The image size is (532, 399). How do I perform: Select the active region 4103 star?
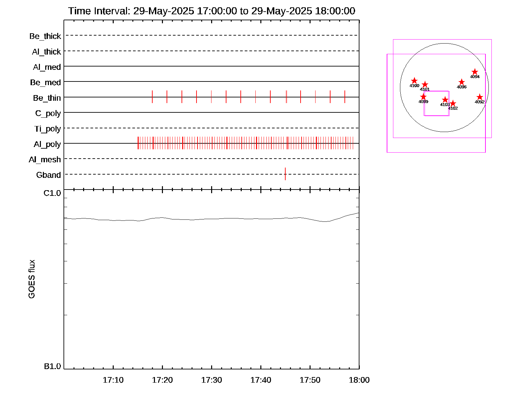click(x=445, y=100)
